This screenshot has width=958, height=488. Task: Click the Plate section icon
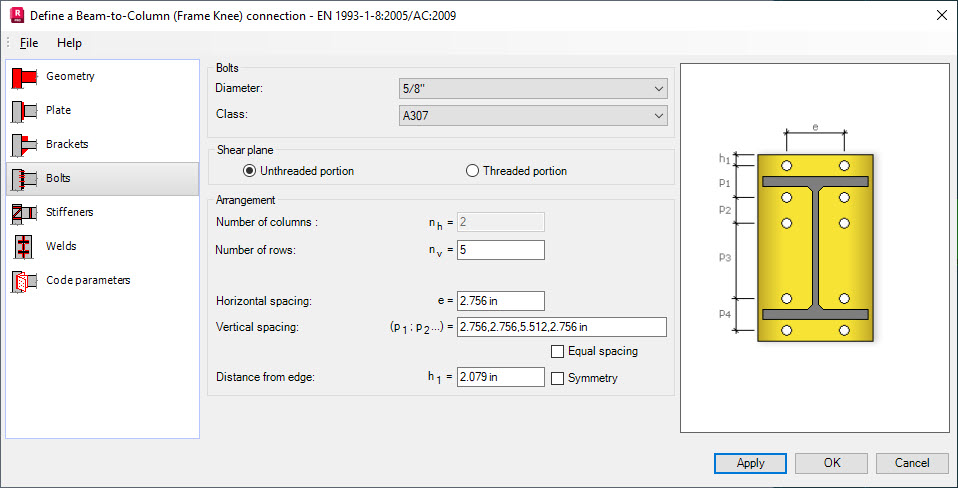pyautogui.click(x=24, y=111)
